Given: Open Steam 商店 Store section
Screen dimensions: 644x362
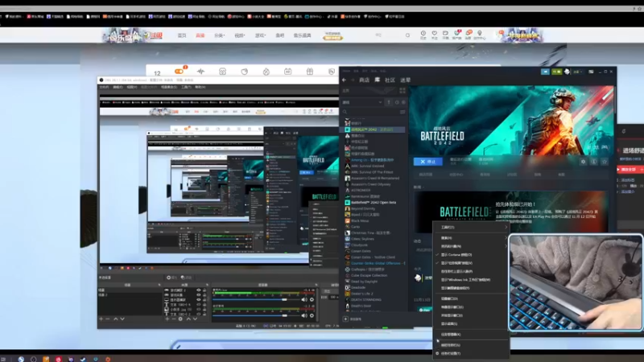Looking at the screenshot, I should (365, 80).
